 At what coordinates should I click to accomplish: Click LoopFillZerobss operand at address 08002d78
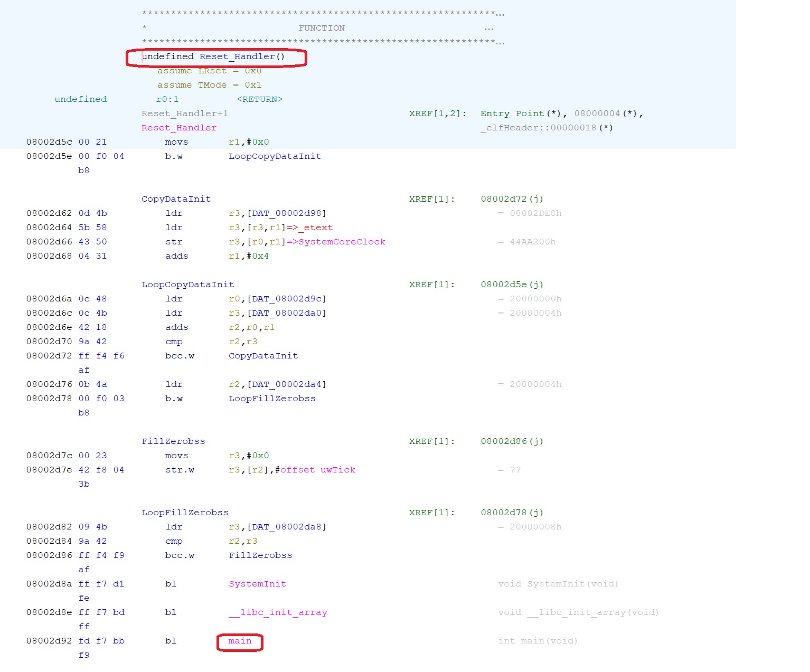click(272, 399)
